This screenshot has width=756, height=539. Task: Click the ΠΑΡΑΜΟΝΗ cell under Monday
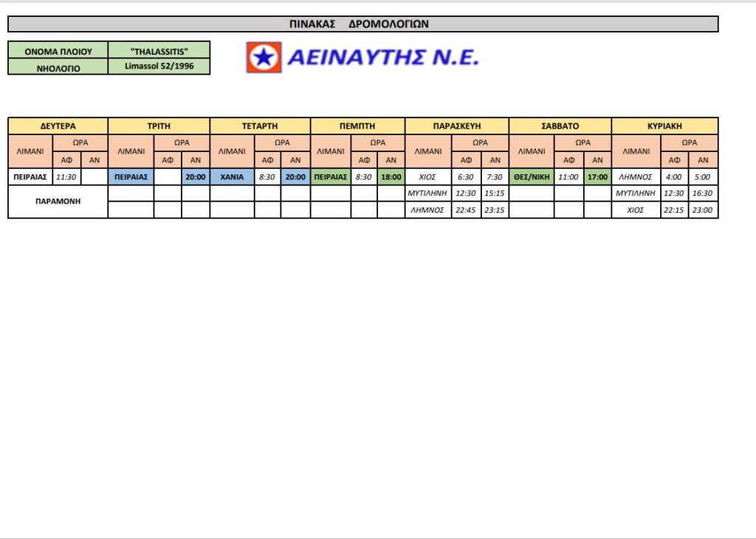(x=58, y=202)
